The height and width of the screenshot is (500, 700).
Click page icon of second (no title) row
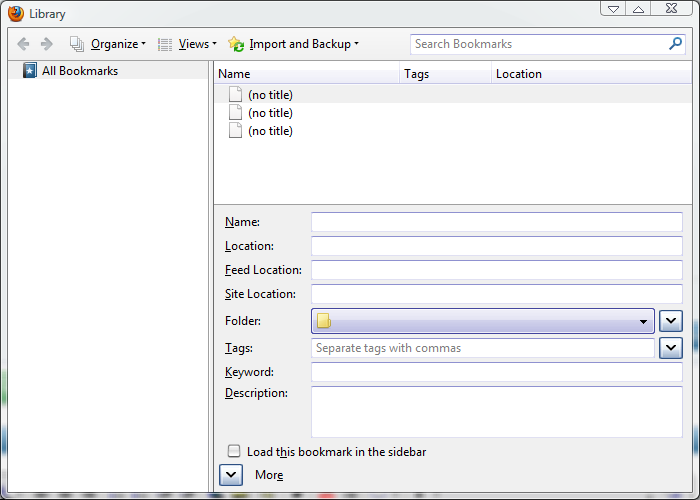point(235,112)
